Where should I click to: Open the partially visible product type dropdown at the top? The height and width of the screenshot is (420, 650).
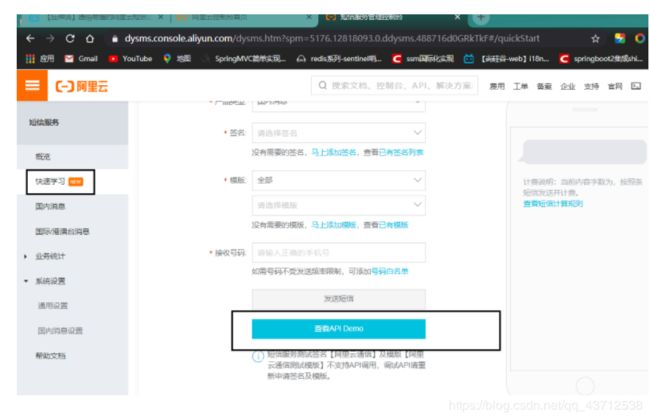pos(339,105)
